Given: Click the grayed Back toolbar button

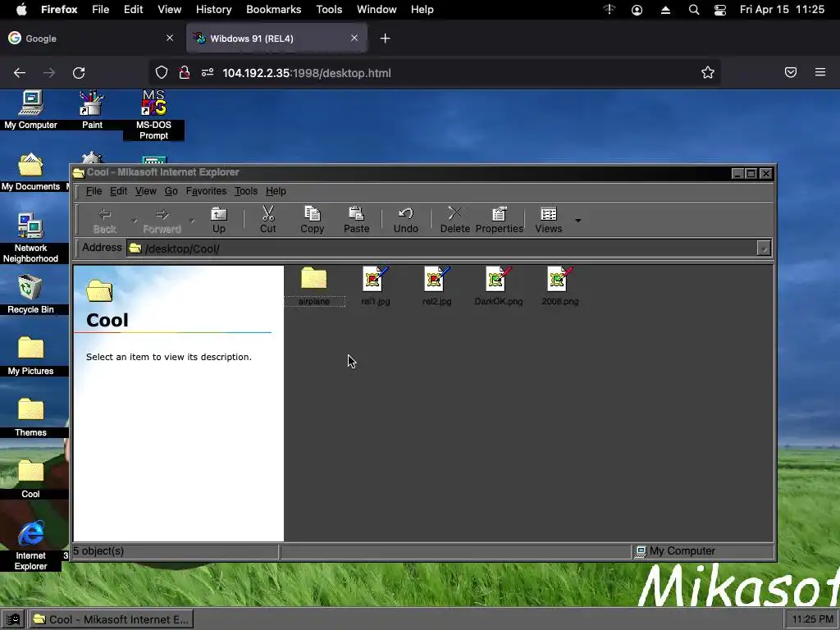Looking at the screenshot, I should click(x=104, y=220).
